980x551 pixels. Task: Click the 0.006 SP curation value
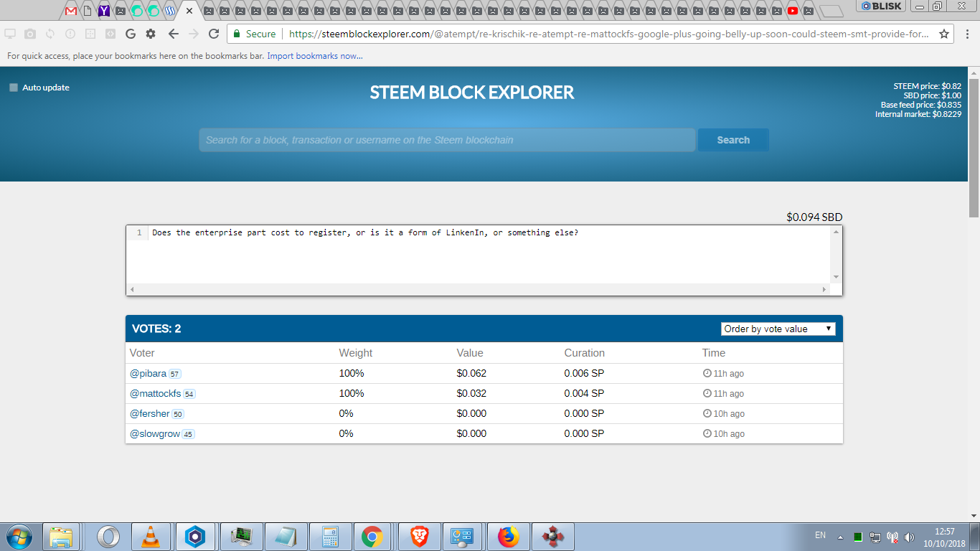coord(584,374)
